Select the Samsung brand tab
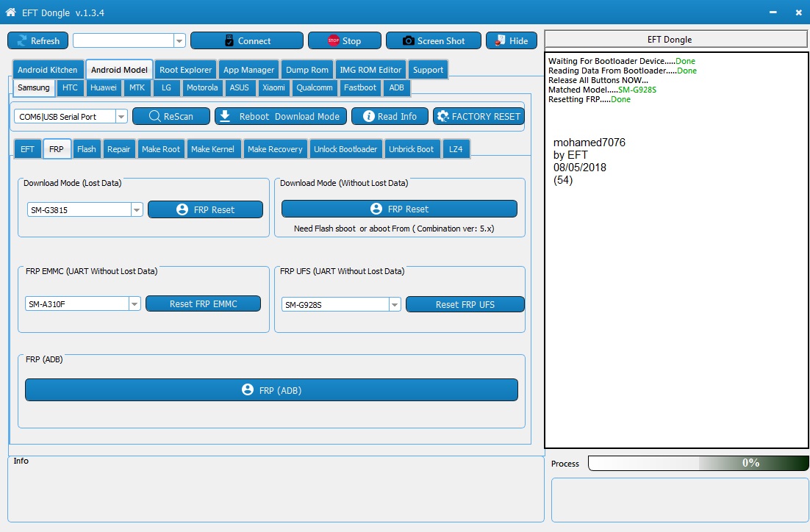 click(34, 87)
